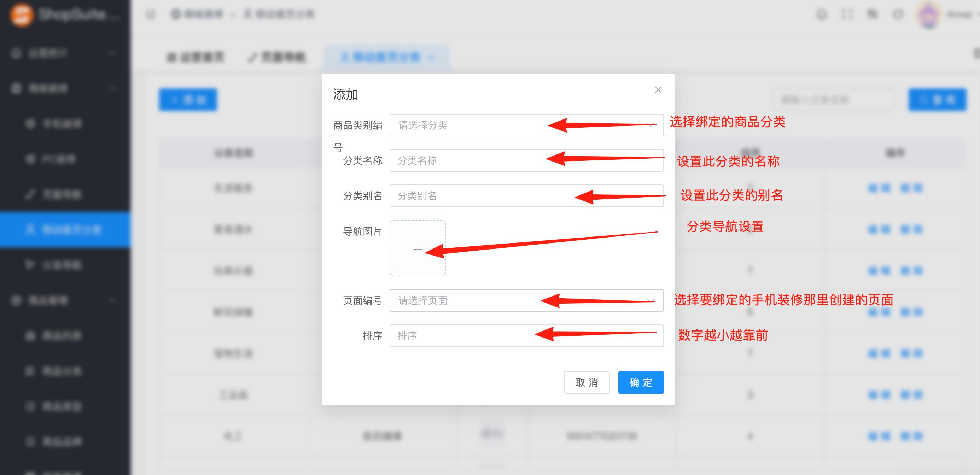Click the 取消 cancel button

(x=586, y=382)
